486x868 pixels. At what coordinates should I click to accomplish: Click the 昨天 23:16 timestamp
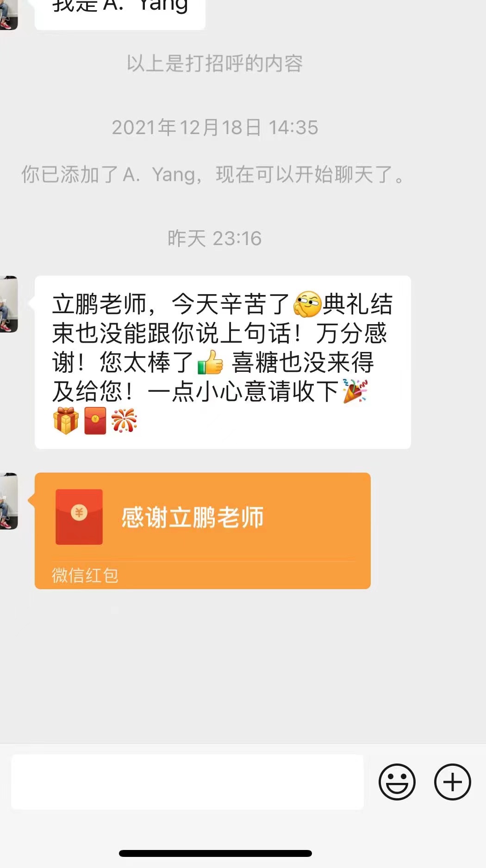point(215,239)
